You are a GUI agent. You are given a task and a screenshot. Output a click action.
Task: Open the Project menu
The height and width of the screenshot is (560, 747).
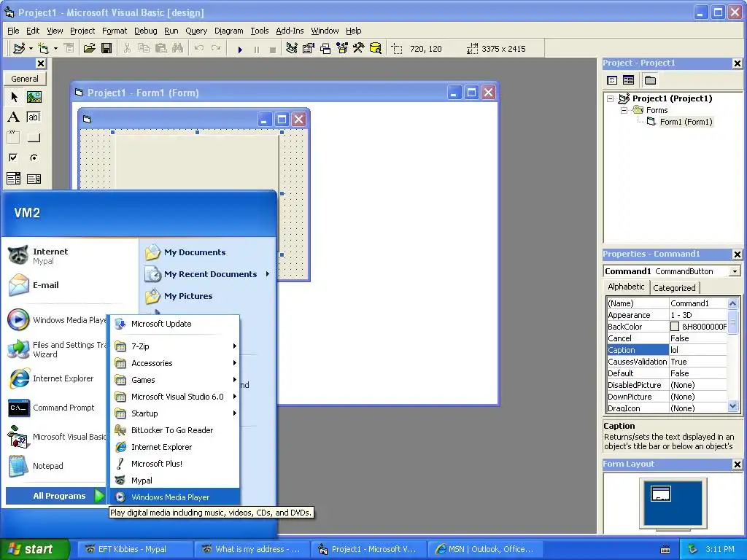82,31
